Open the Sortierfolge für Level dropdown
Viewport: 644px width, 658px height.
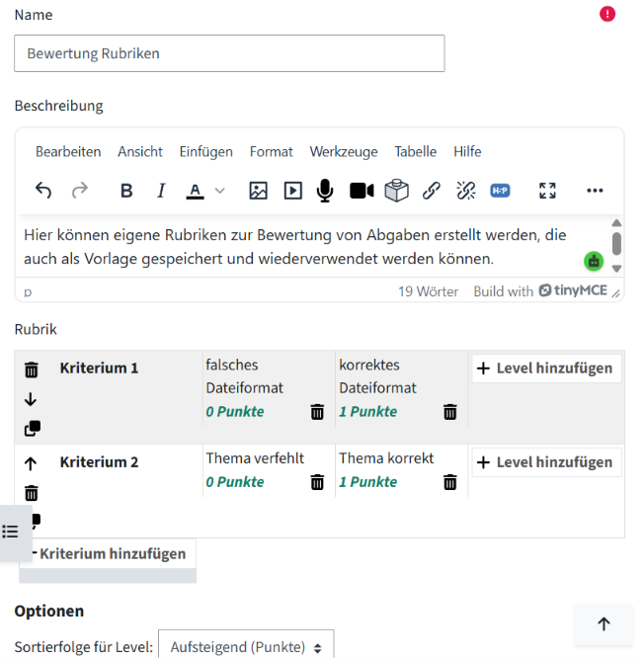(246, 646)
